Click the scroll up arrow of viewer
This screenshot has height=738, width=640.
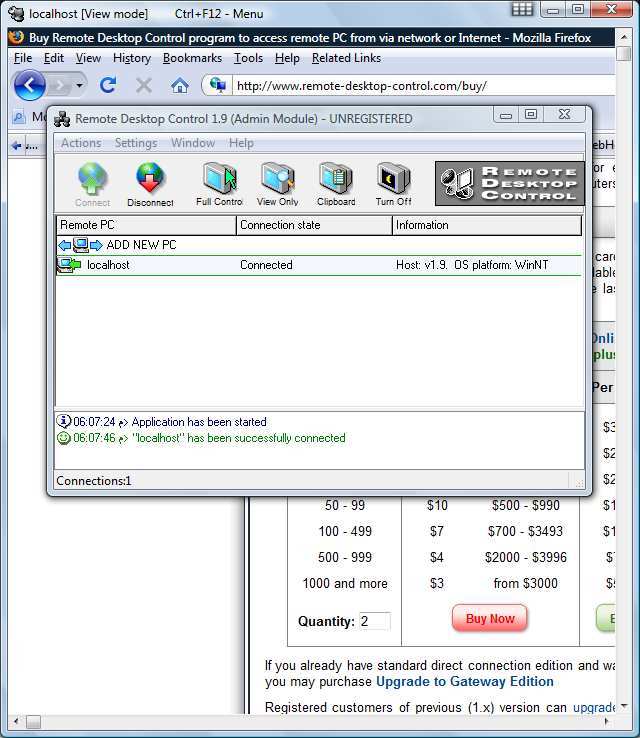click(x=624, y=37)
